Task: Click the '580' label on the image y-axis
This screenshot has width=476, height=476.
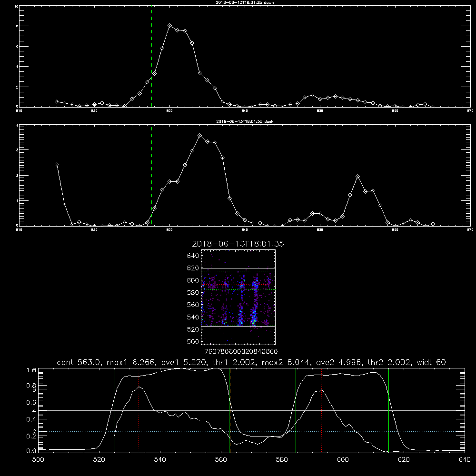Action: pyautogui.click(x=193, y=293)
